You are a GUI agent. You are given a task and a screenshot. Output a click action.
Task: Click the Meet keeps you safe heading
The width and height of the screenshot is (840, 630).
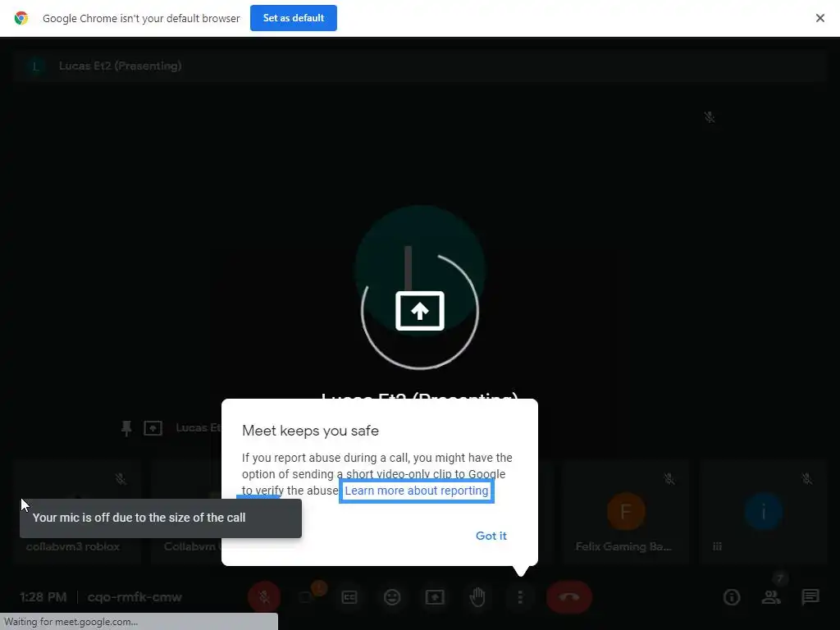click(310, 431)
